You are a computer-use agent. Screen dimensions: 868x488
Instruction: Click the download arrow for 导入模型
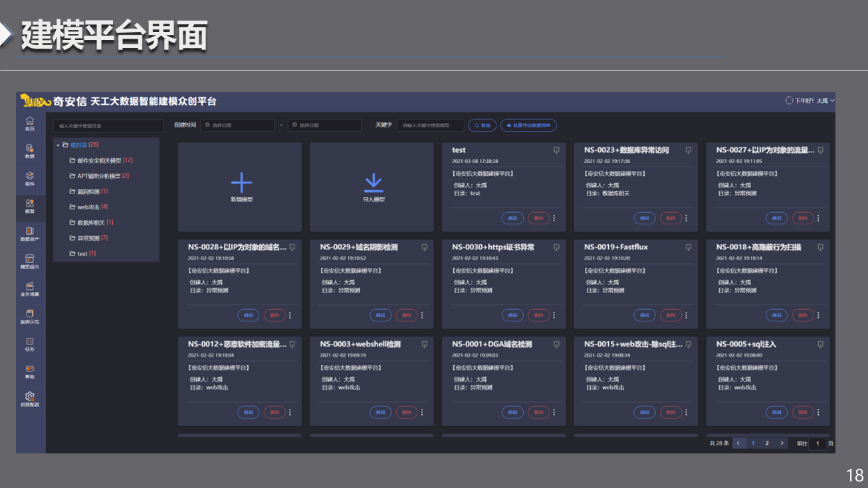coord(374,183)
